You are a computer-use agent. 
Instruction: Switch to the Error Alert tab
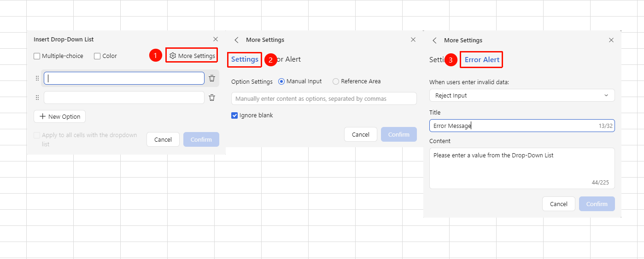pyautogui.click(x=482, y=60)
